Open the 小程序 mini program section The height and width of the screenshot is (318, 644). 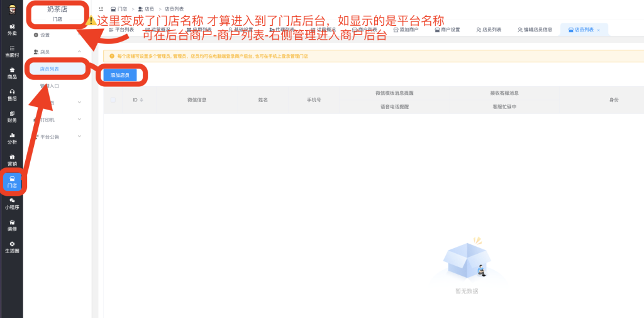[x=11, y=203]
